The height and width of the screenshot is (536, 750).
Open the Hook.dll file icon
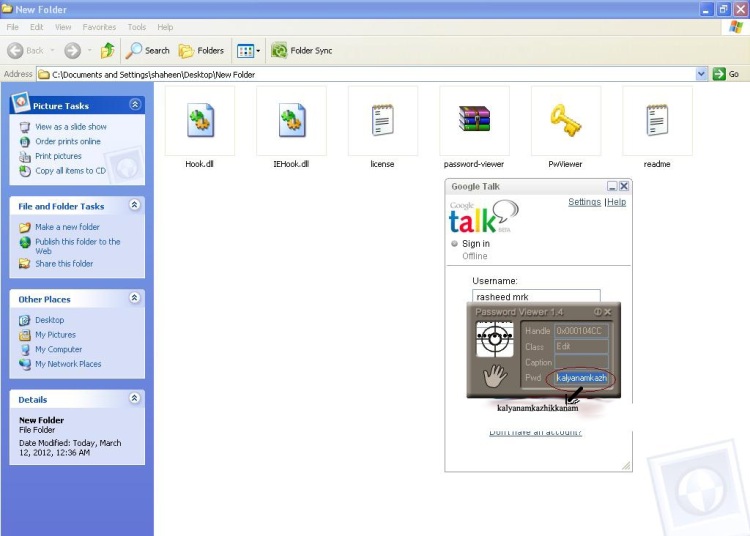[x=200, y=120]
